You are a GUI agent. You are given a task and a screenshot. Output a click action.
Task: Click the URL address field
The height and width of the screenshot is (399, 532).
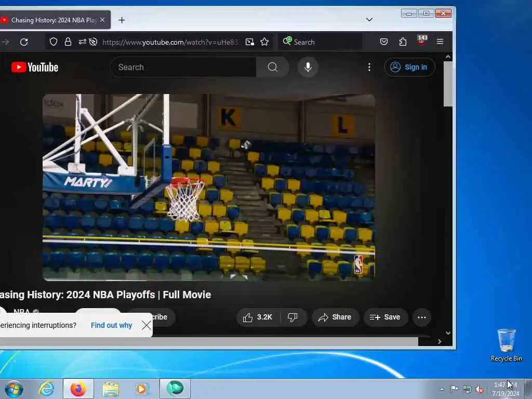coord(170,42)
